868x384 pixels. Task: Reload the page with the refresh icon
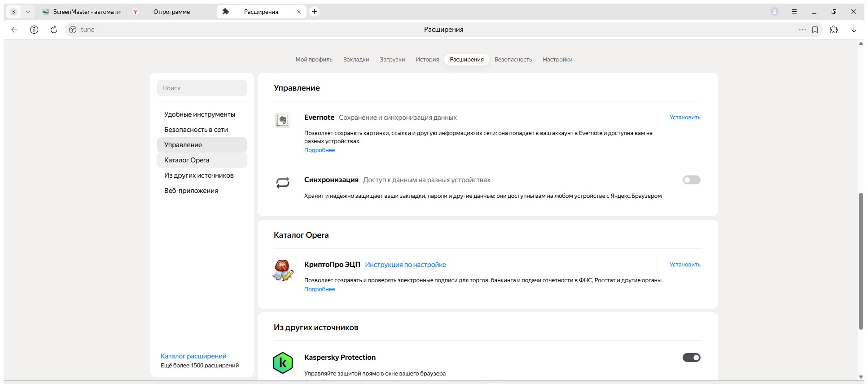pos(54,30)
